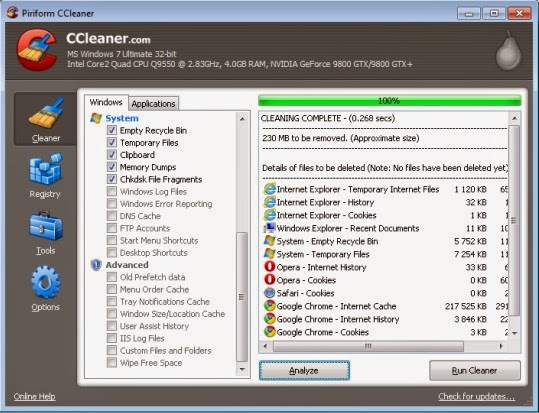Click the 7 254 KB size value
The width and height of the screenshot is (539, 413).
pos(470,254)
